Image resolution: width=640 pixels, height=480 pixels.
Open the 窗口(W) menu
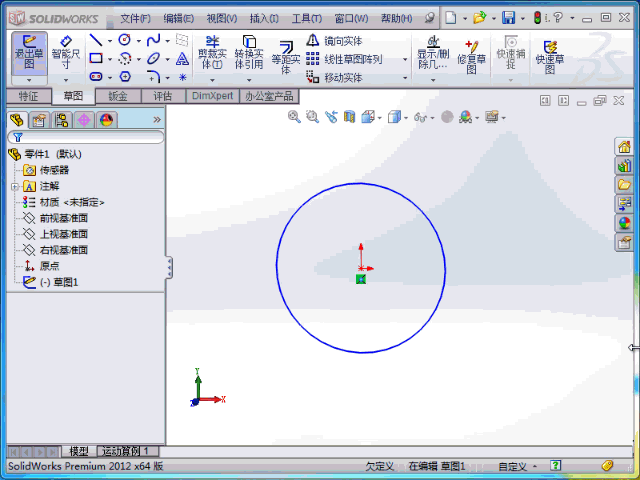[351, 18]
